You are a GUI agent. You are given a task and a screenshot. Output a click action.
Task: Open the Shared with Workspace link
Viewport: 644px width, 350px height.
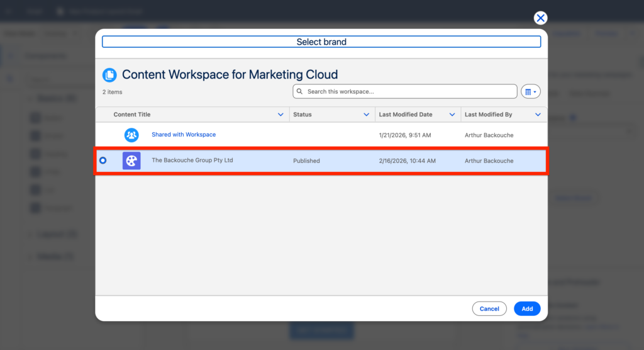pos(184,135)
